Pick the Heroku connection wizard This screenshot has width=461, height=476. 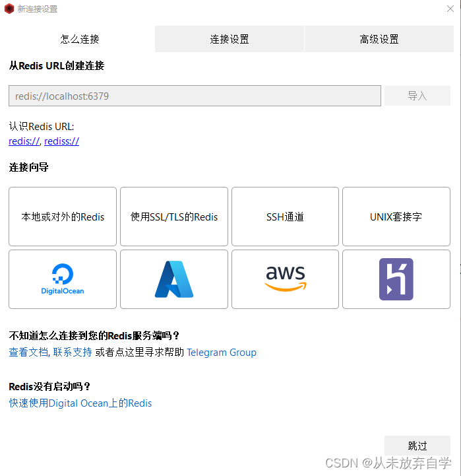[x=396, y=279]
